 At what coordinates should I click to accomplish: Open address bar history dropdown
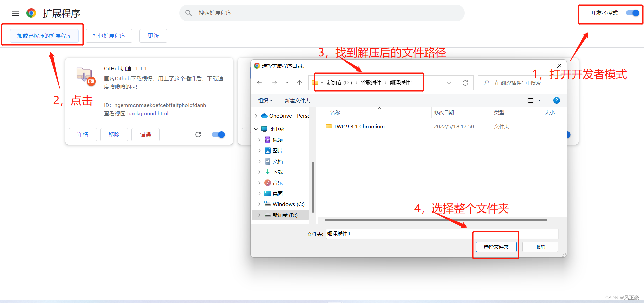click(x=449, y=83)
